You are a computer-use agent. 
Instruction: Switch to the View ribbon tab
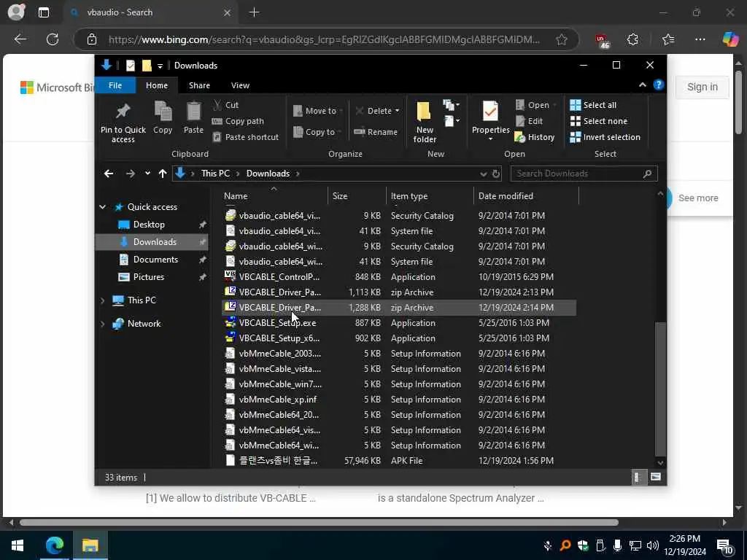click(x=240, y=85)
